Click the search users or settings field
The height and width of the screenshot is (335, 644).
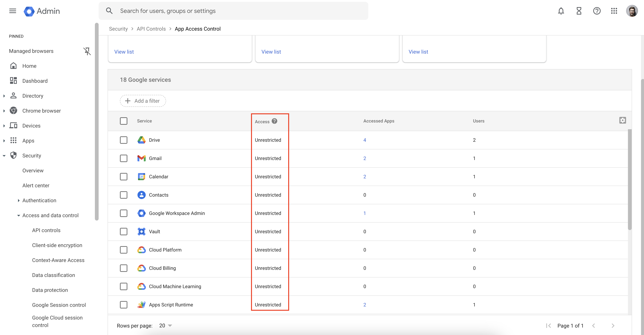click(x=233, y=11)
